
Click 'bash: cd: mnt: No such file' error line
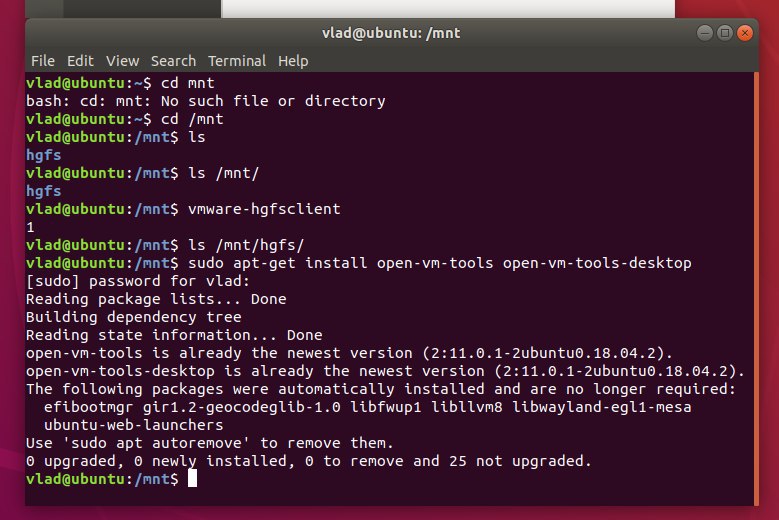click(x=206, y=101)
